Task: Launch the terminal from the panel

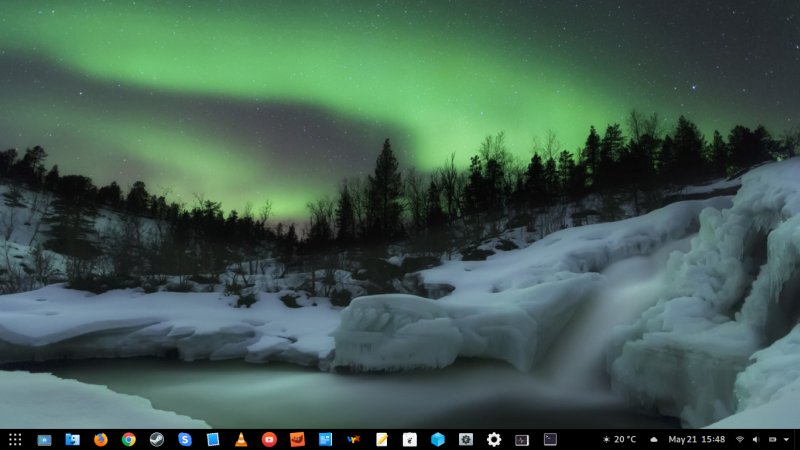Action: coord(550,439)
